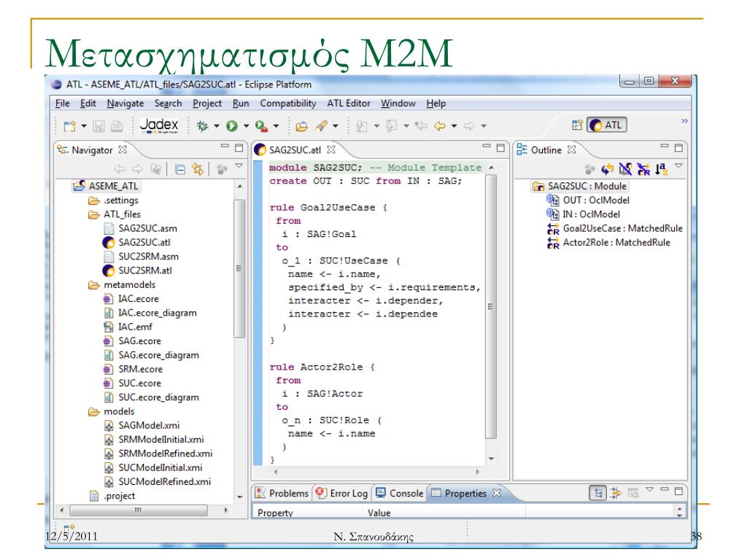Screen dimensions: 747x560
Task: Click the Open Perspective icon
Action: tap(577, 125)
